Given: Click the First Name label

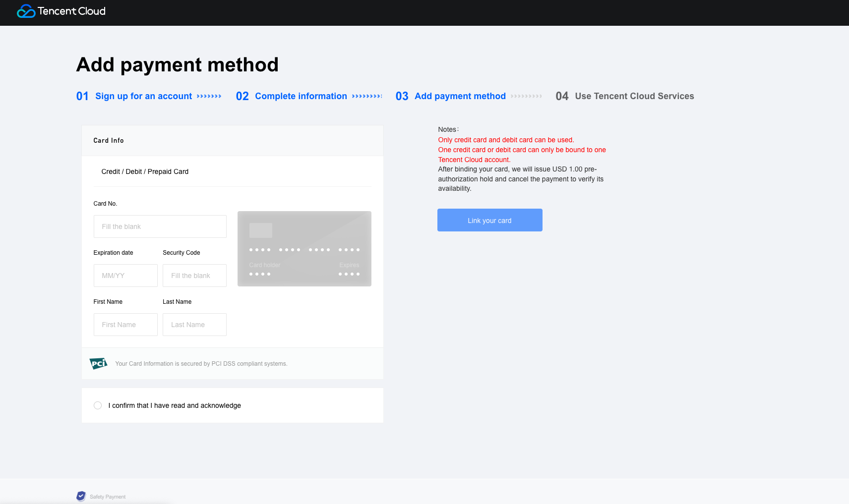Looking at the screenshot, I should click(108, 302).
